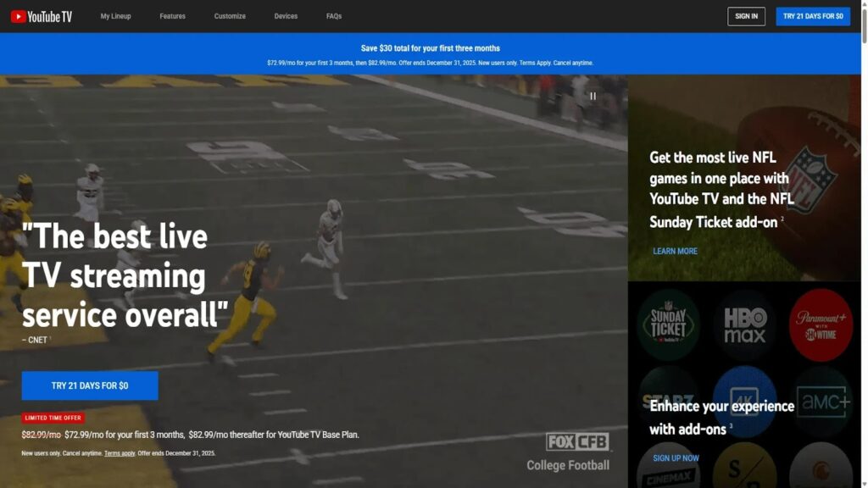Image resolution: width=868 pixels, height=488 pixels.
Task: Open the Customize menu item
Action: [230, 16]
